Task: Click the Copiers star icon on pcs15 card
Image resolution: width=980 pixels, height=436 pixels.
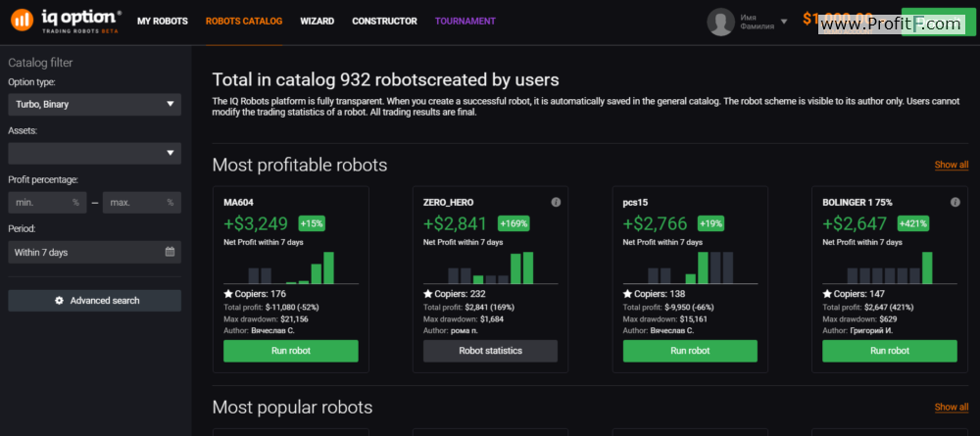Action: click(627, 294)
